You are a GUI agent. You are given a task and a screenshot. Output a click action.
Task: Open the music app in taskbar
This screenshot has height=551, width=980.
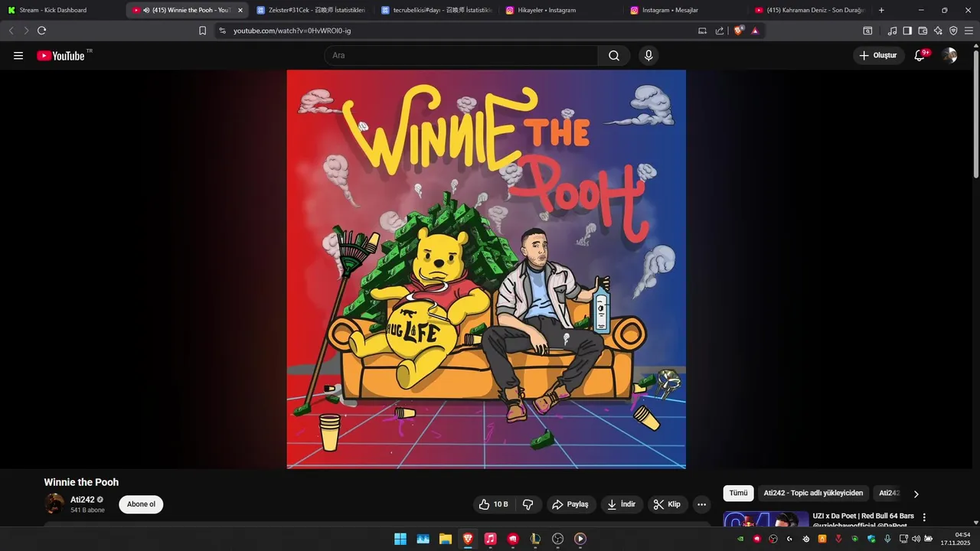click(x=491, y=539)
